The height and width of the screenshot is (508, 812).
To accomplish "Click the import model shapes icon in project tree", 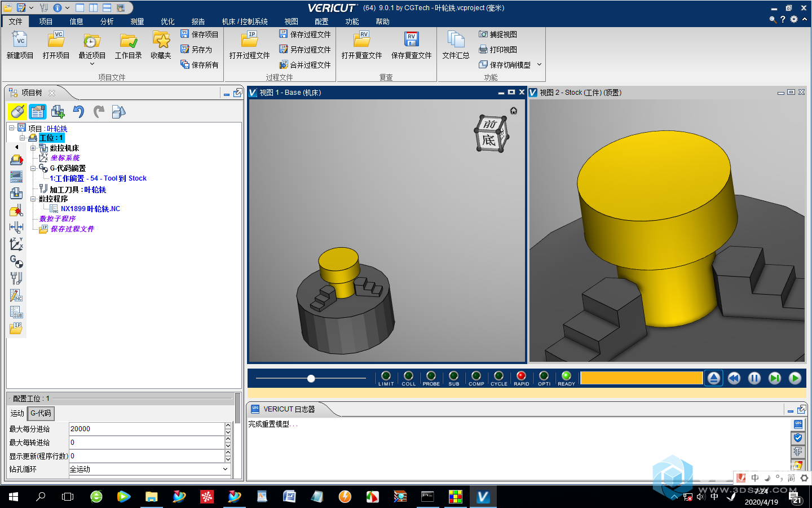I will click(x=118, y=112).
